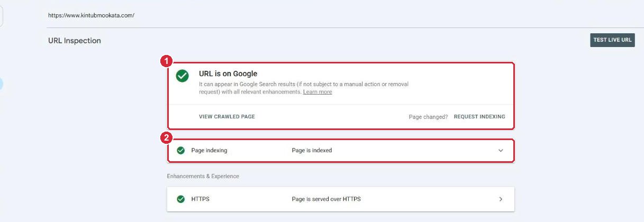Click 'Page is indexed' status text

tap(312, 151)
